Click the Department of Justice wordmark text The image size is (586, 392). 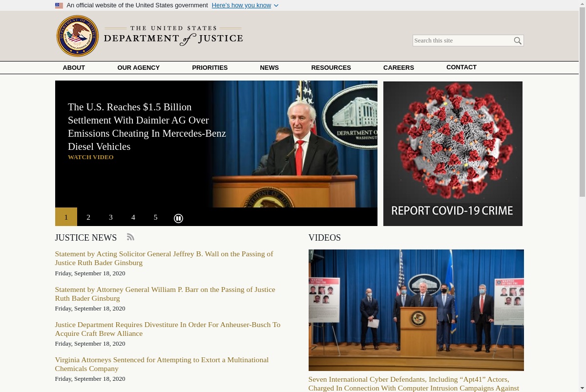point(173,36)
